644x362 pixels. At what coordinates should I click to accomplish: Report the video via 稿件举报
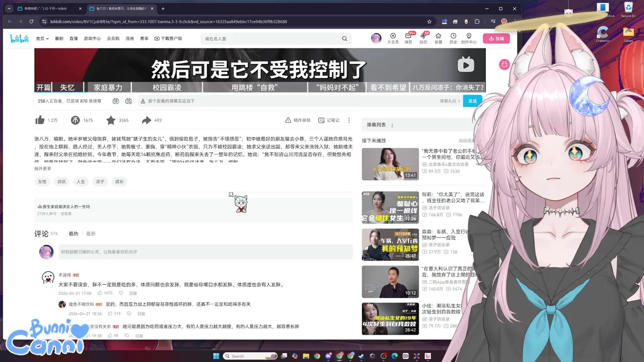pos(297,120)
